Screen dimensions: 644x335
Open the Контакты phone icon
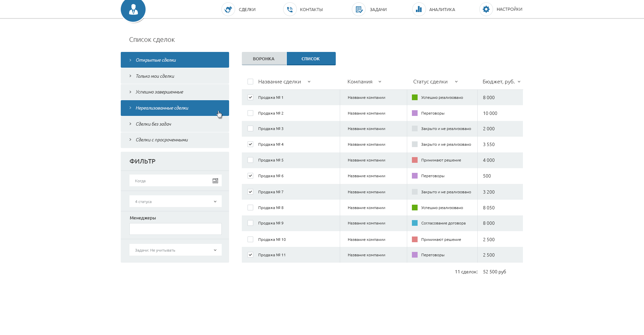[x=290, y=9]
